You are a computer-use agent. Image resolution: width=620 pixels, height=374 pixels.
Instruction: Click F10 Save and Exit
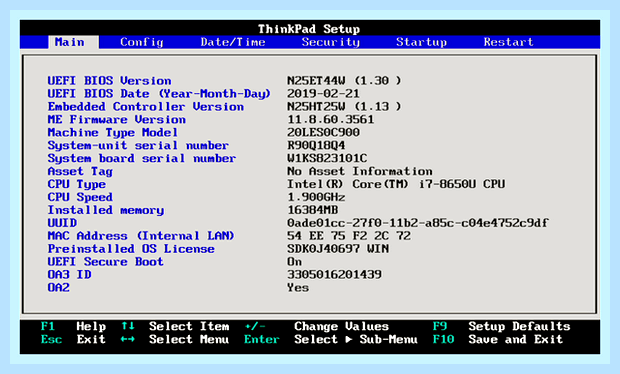coord(497,339)
